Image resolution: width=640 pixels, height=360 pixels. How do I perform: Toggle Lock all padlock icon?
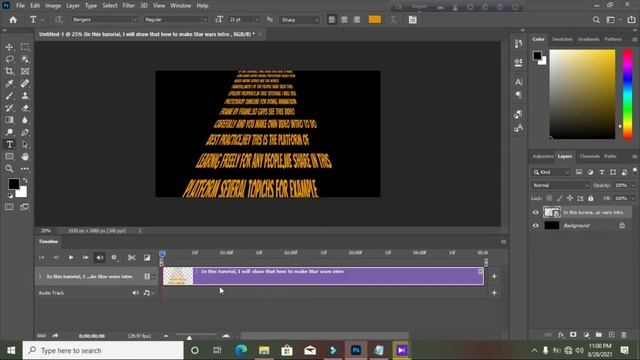(591, 198)
